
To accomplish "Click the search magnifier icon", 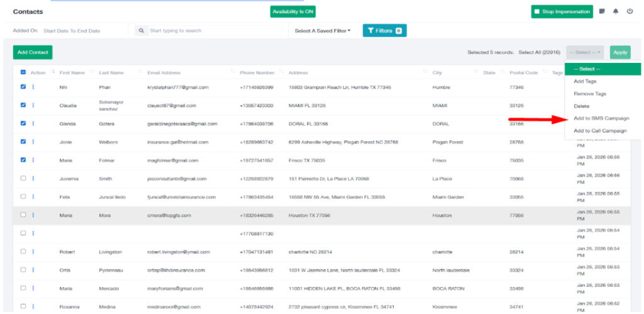I will coord(141,30).
